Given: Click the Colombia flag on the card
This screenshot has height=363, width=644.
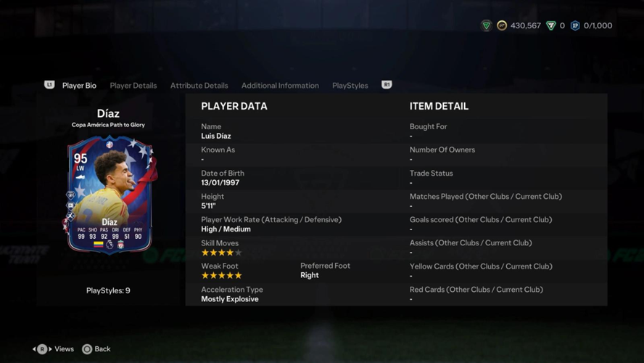Looking at the screenshot, I should 98,245.
